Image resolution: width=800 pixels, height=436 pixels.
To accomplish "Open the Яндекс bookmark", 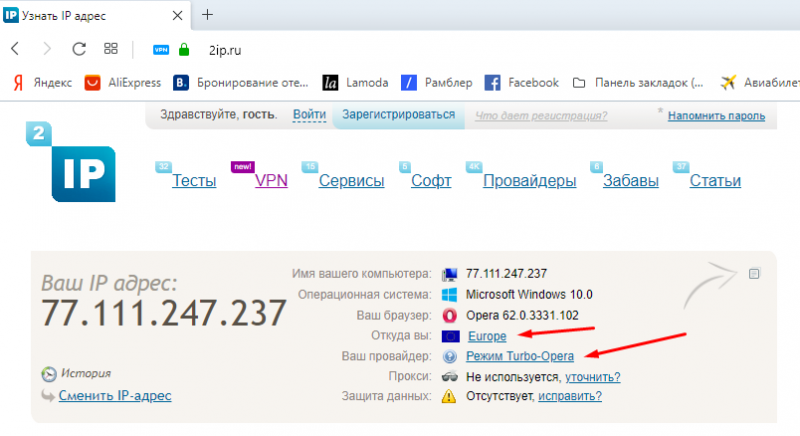I will [40, 82].
